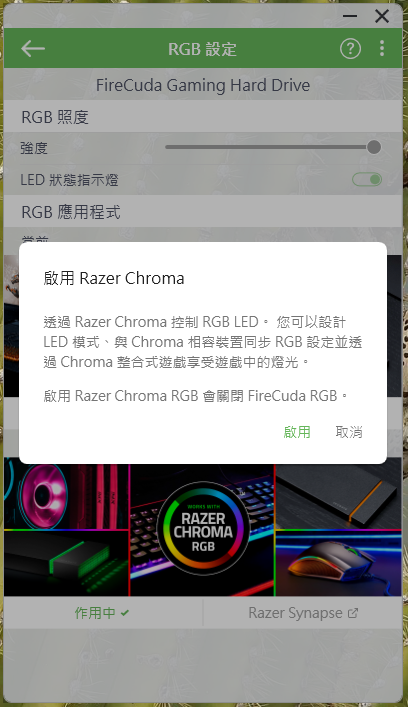Select the RGB 照度 section header
The image size is (408, 707).
(x=203, y=116)
